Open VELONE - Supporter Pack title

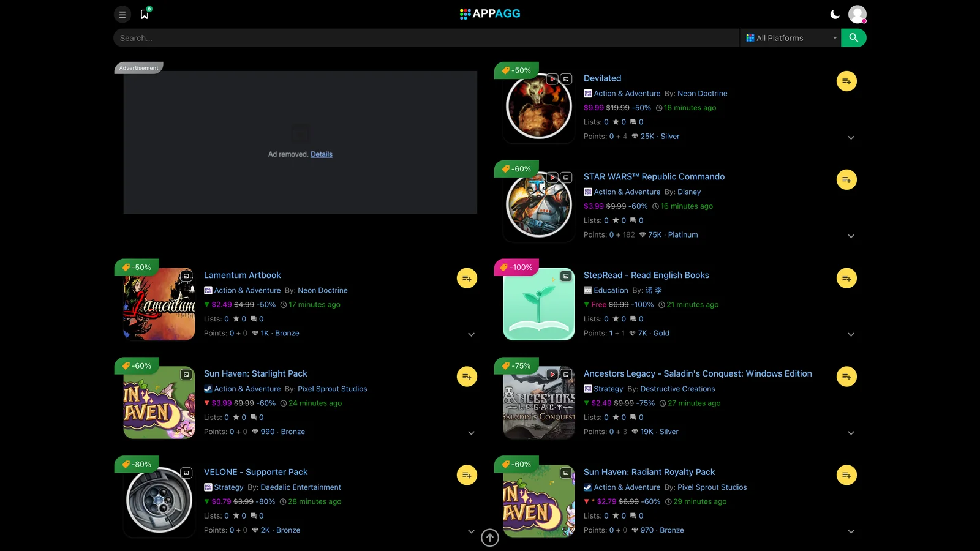[256, 473]
